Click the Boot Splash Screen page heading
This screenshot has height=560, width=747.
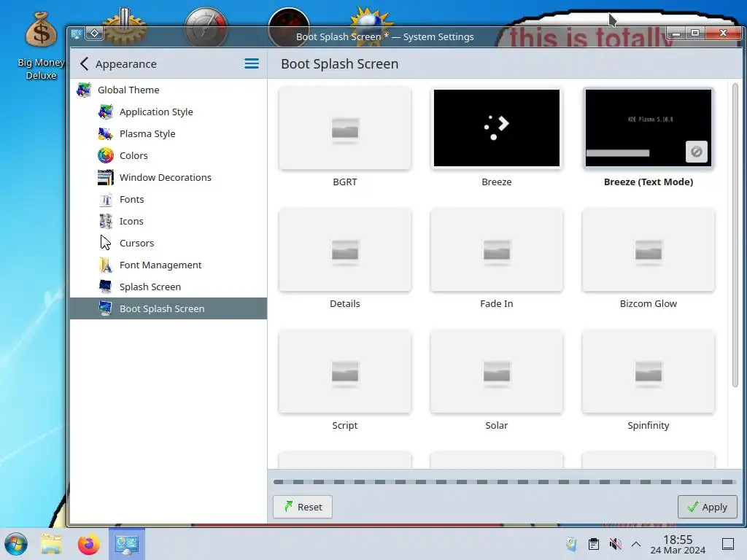(x=340, y=64)
